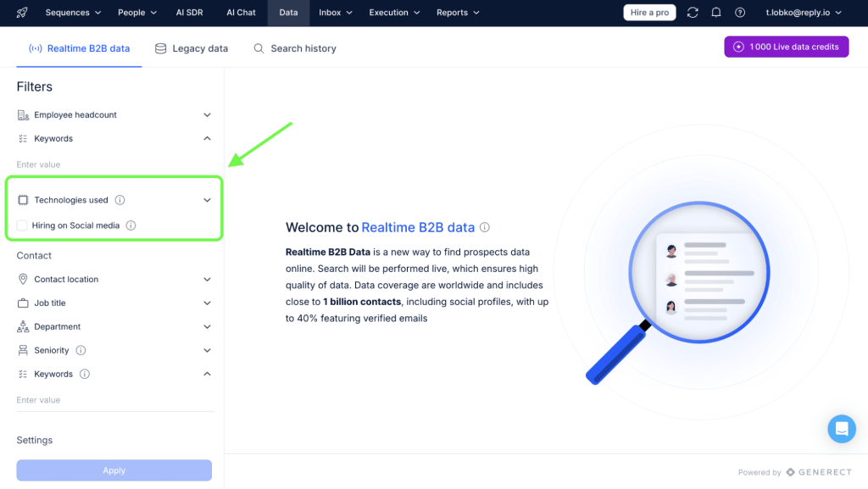Open the chat support bubble
The height and width of the screenshot is (489, 868).
[841, 429]
